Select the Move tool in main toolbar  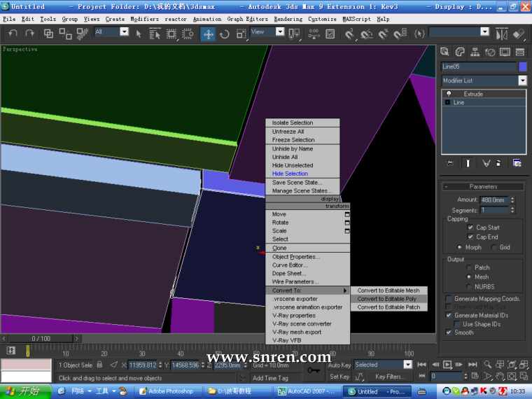[x=209, y=33]
